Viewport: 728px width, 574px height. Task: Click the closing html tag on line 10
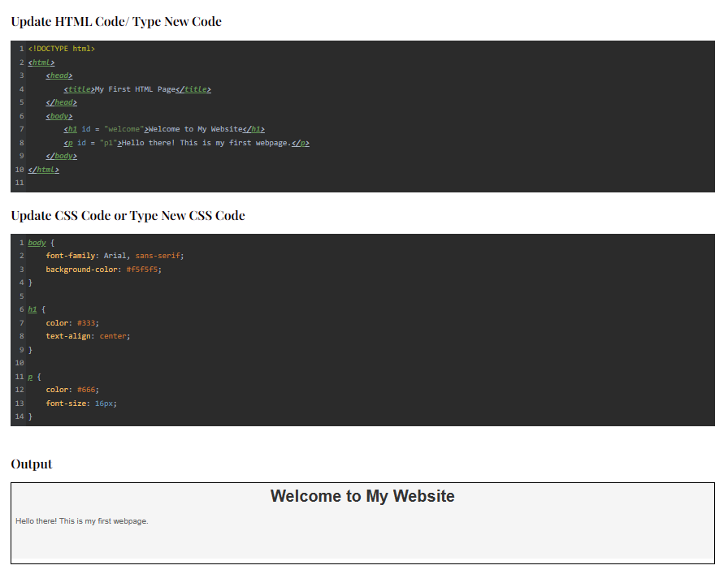click(x=44, y=170)
